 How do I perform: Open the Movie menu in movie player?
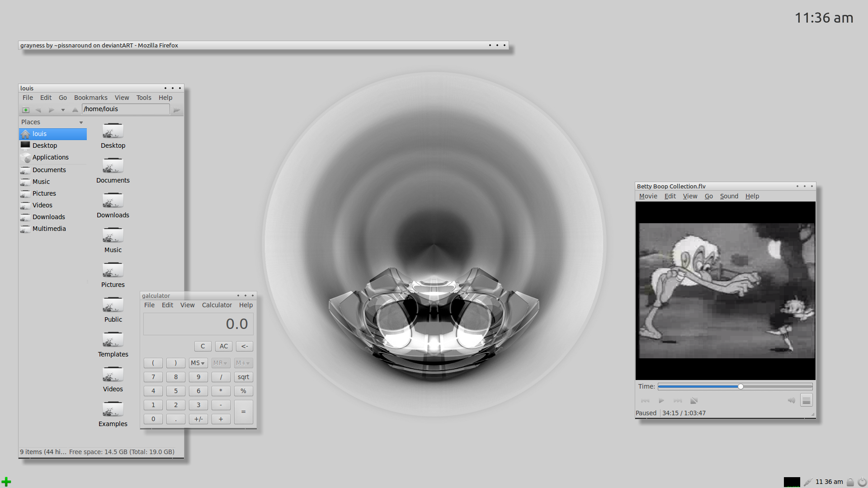click(x=648, y=196)
